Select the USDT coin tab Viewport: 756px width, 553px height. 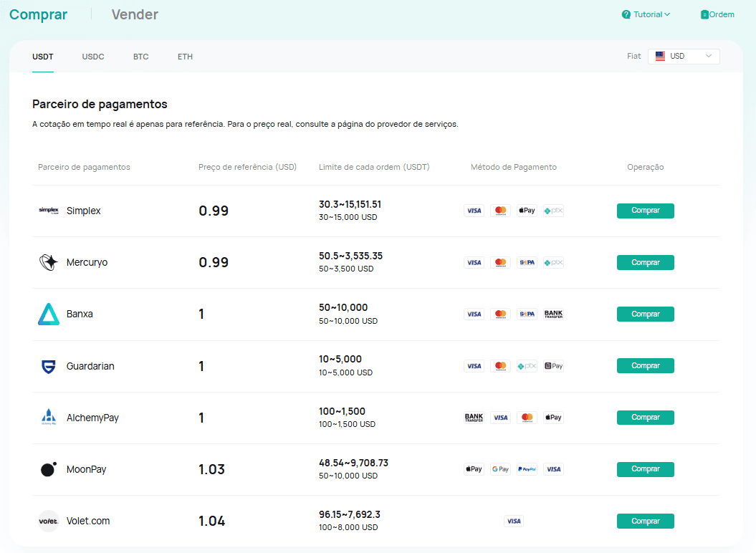[x=43, y=57]
